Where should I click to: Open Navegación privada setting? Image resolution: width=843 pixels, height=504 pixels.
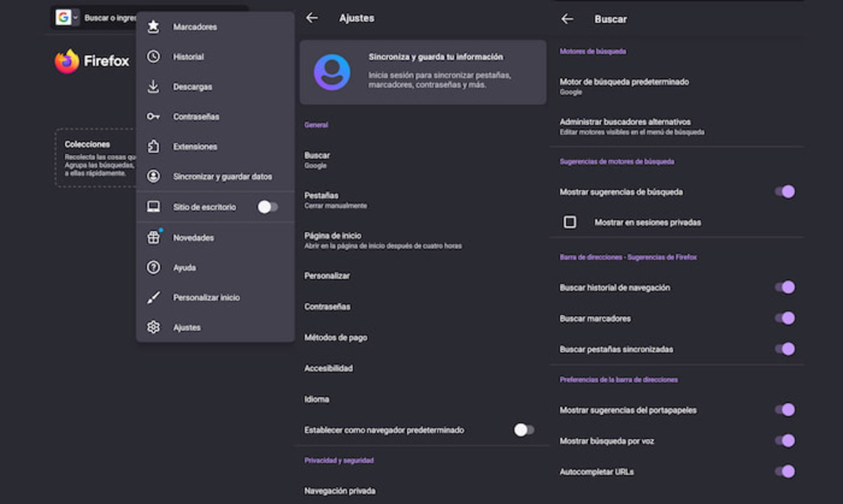point(423,491)
